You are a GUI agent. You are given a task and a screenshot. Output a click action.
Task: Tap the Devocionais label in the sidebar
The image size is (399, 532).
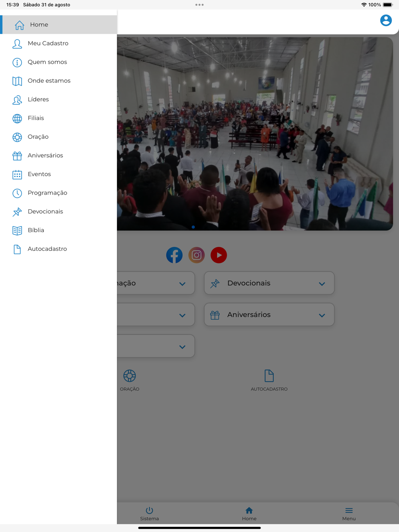point(45,212)
